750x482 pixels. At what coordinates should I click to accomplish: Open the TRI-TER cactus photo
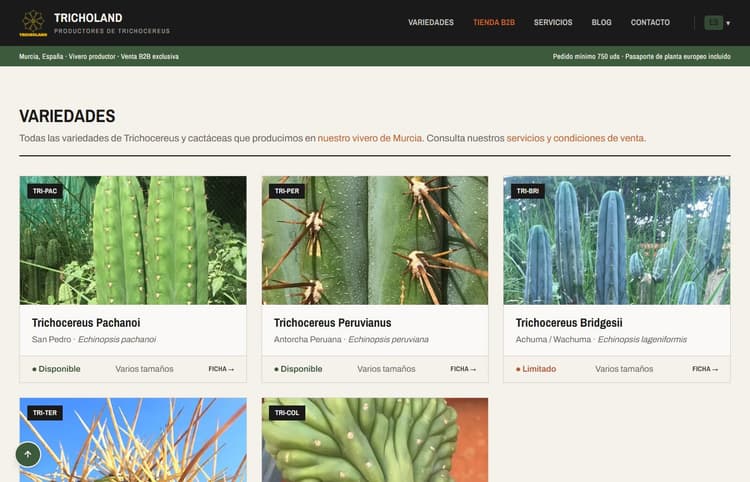point(133,440)
